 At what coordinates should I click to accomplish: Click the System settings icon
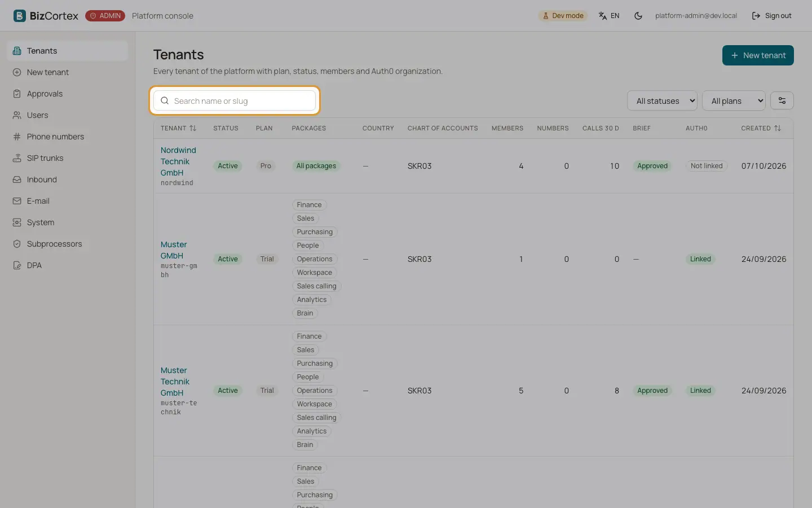[x=17, y=222]
